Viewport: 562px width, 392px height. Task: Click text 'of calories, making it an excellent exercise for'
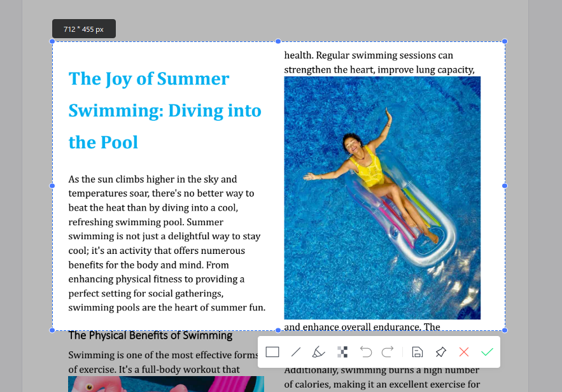click(x=382, y=384)
